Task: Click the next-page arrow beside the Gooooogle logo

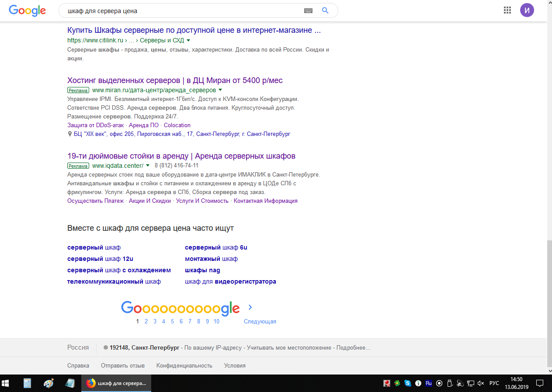Action: click(250, 307)
